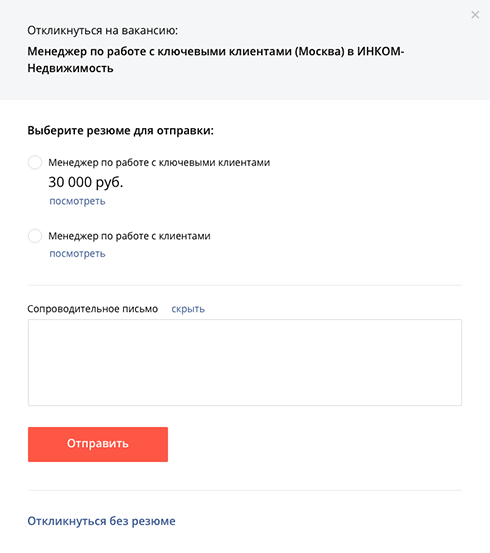Select the key clients manager resume radio button
Image resolution: width=490 pixels, height=553 pixels.
point(35,163)
